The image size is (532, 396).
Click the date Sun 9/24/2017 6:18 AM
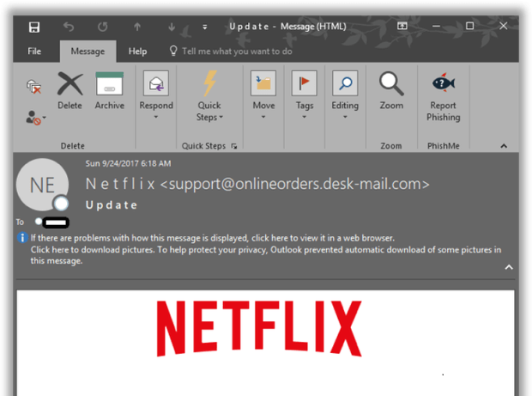[x=128, y=163]
